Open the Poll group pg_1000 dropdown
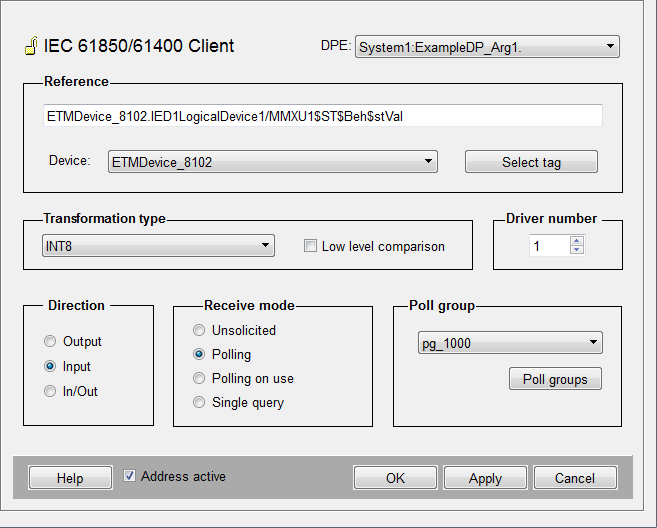The image size is (657, 528). [x=509, y=344]
